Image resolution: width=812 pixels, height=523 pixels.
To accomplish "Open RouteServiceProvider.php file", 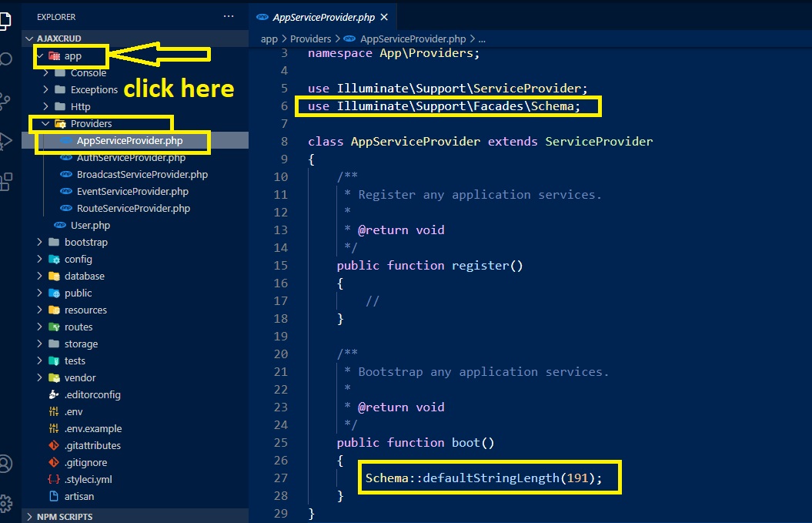I will click(x=133, y=209).
